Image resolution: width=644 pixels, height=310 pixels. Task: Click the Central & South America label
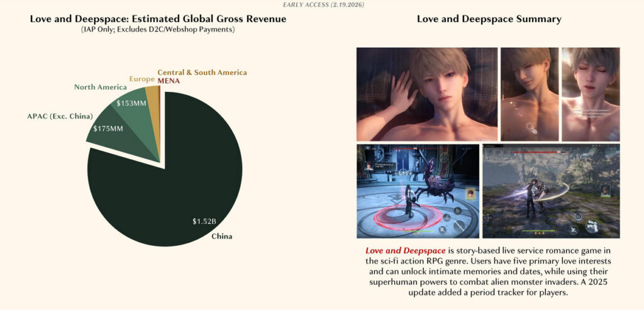pyautogui.click(x=202, y=72)
